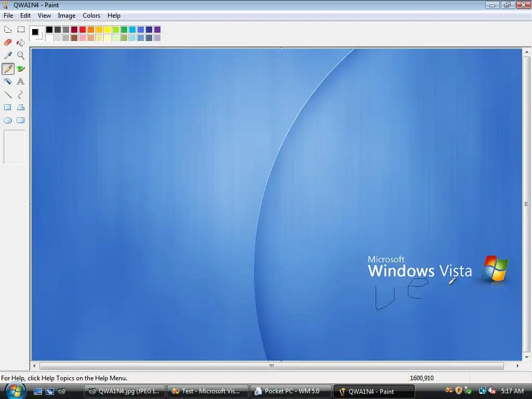Click the Paint icon in the title bar
532x399 pixels.
5,5
